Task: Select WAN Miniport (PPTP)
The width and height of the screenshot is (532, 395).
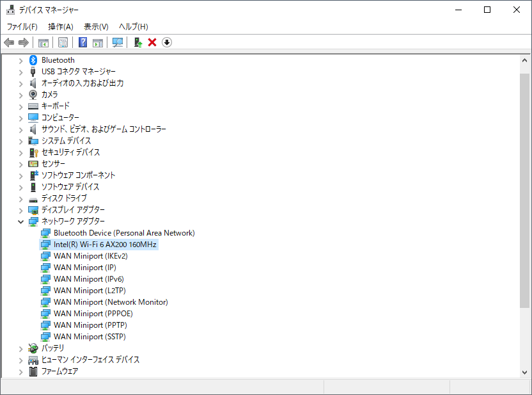Action: click(x=90, y=325)
